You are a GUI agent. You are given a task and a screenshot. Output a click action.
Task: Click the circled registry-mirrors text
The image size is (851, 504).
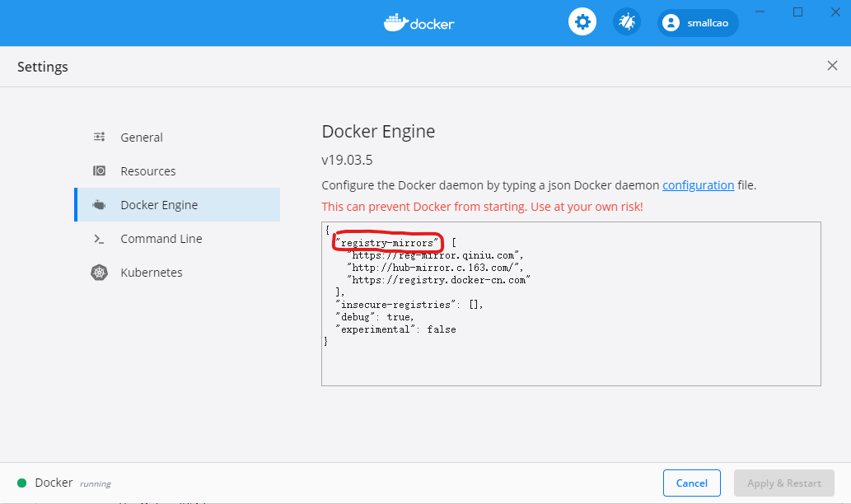pos(387,242)
